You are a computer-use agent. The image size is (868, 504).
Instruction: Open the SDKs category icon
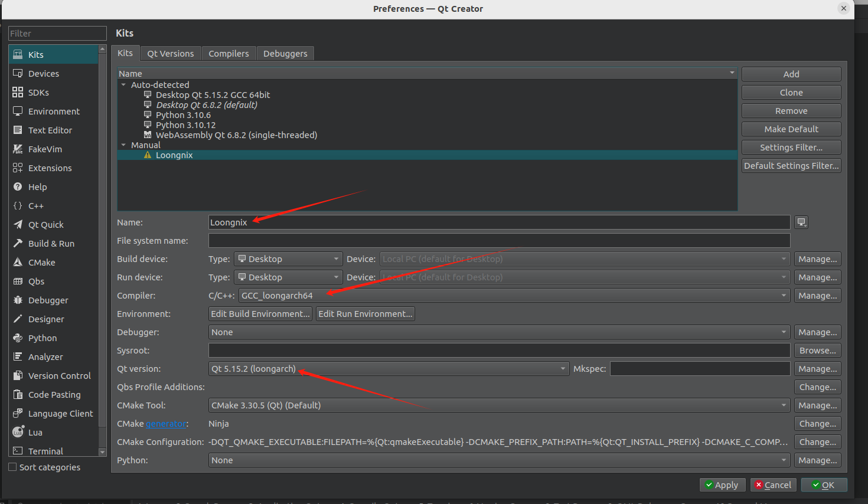(x=18, y=92)
